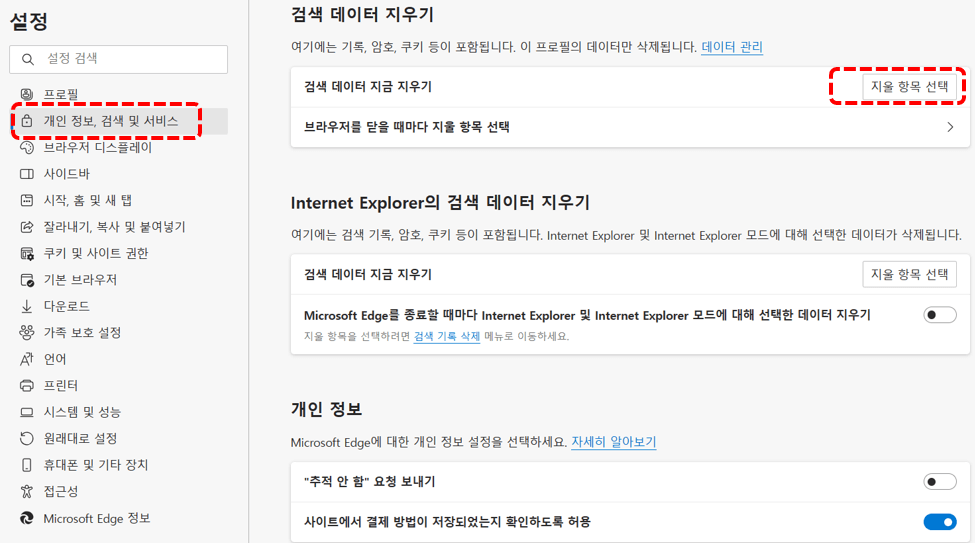Focus the 설정 검색 search field
This screenshot has height=543, width=975.
119,59
